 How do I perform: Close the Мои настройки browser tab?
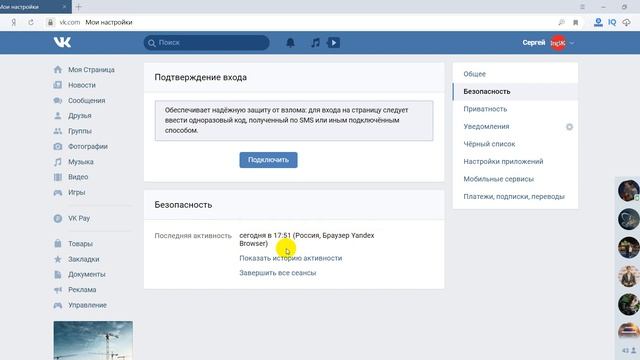point(64,7)
